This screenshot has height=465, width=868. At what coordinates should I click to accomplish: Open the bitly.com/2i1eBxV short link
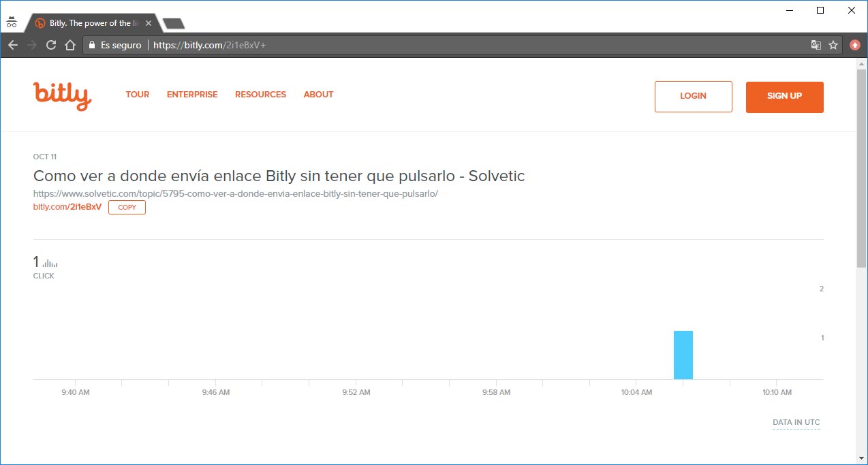tap(67, 207)
